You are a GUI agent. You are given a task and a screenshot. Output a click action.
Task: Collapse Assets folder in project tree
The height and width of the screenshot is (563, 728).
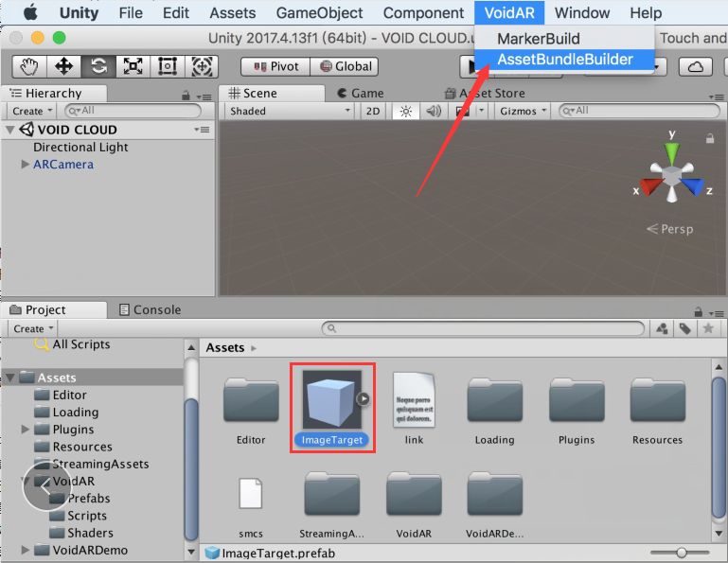(9, 378)
